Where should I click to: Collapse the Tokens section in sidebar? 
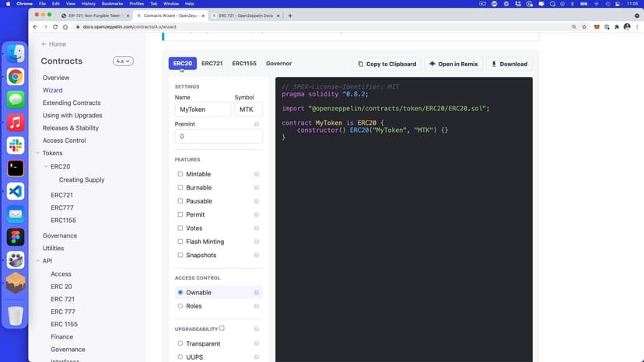coord(38,153)
